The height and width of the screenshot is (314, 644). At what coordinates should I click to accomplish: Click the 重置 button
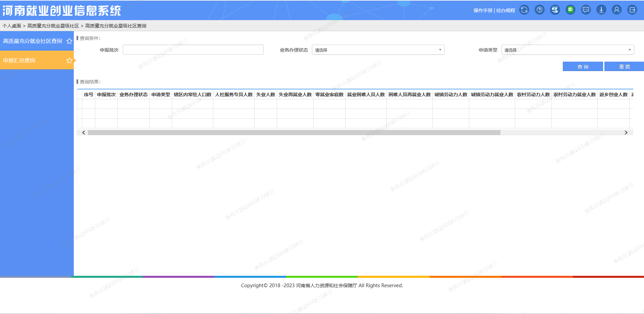pos(624,67)
